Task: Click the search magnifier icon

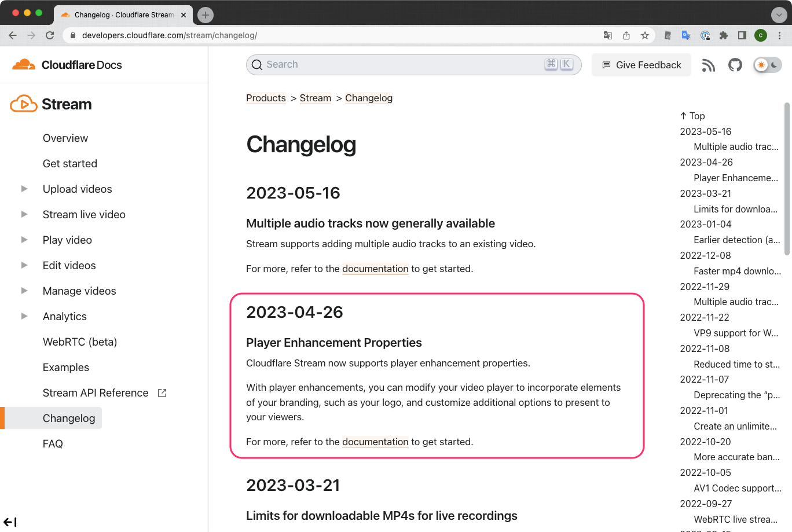Action: (256, 65)
